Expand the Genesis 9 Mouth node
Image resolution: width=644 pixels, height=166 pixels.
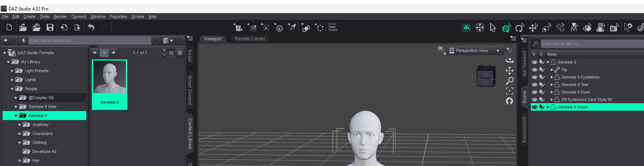click(548, 107)
